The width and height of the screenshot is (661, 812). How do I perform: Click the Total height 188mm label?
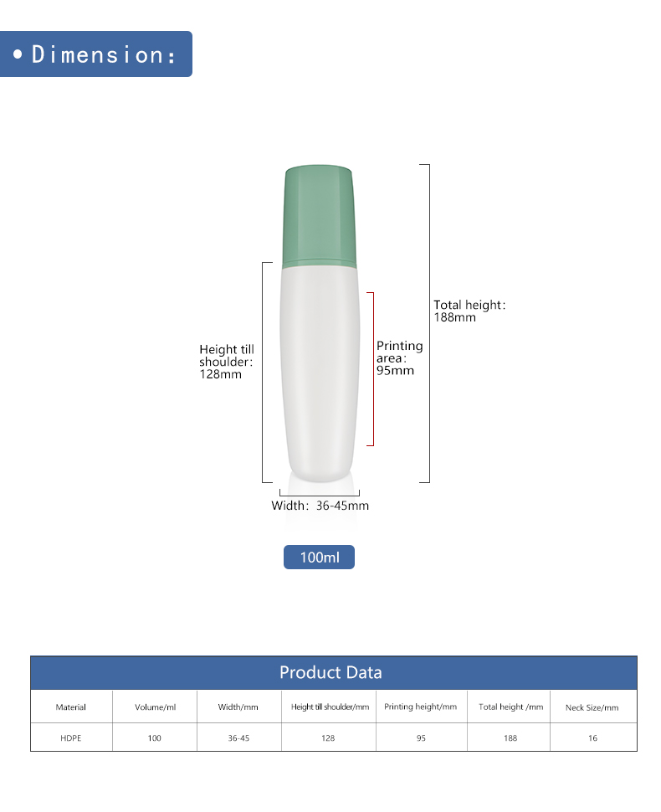coord(469,311)
